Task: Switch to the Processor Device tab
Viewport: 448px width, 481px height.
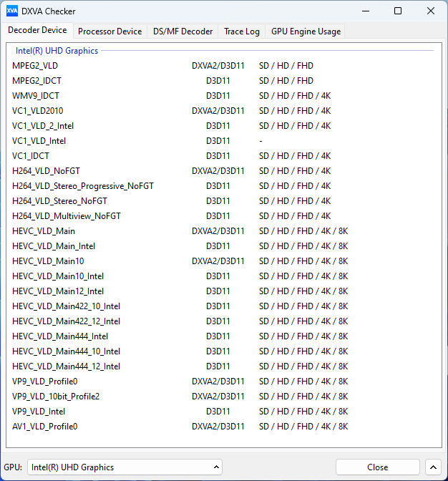Action: pyautogui.click(x=109, y=31)
